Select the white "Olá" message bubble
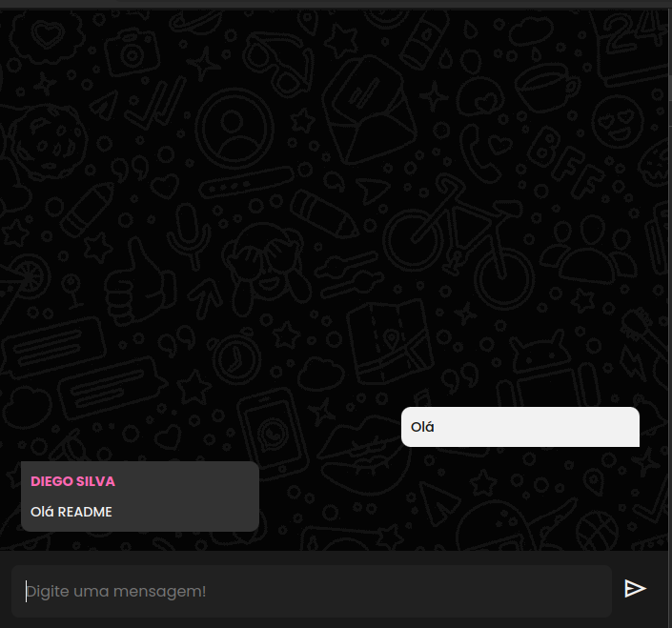 [x=520, y=427]
